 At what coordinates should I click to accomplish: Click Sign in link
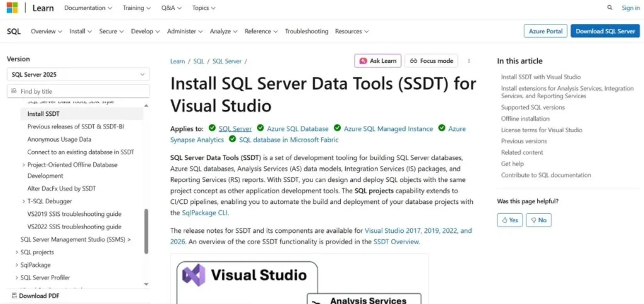[x=630, y=8]
